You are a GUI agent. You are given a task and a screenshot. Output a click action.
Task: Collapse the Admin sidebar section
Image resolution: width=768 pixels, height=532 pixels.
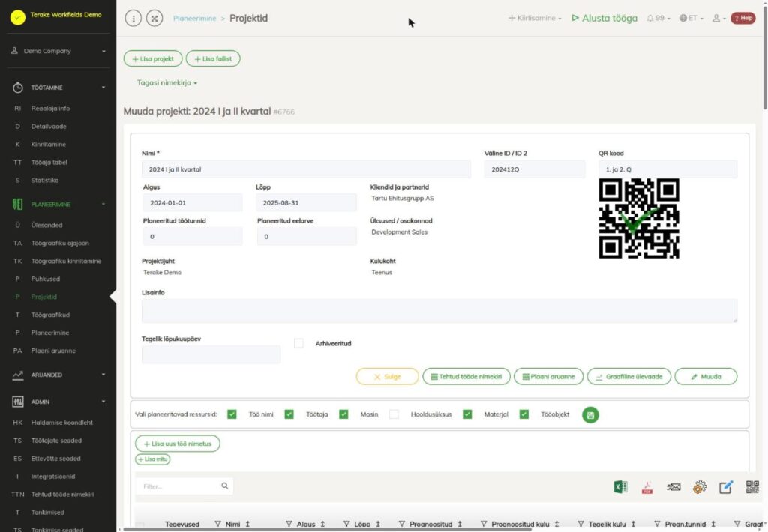(103, 402)
